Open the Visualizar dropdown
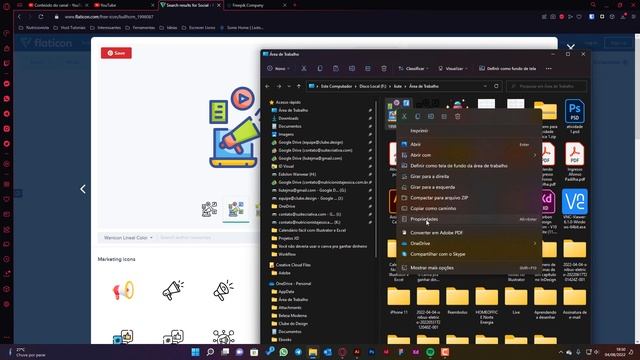This screenshot has width=640, height=360. (x=453, y=69)
